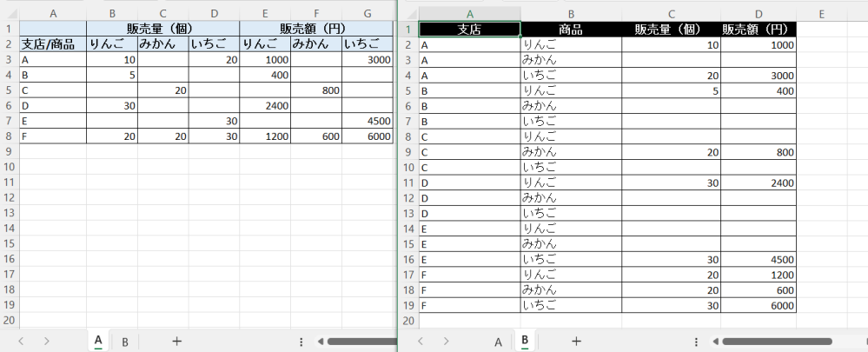This screenshot has width=868, height=352.
Task: Click the add sheet plus in left window
Action: coord(176,342)
